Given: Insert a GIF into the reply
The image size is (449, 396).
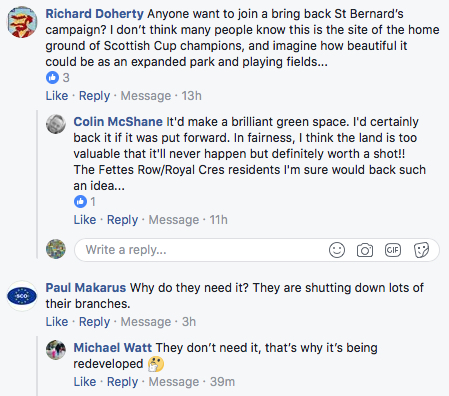Looking at the screenshot, I should coord(393,250).
